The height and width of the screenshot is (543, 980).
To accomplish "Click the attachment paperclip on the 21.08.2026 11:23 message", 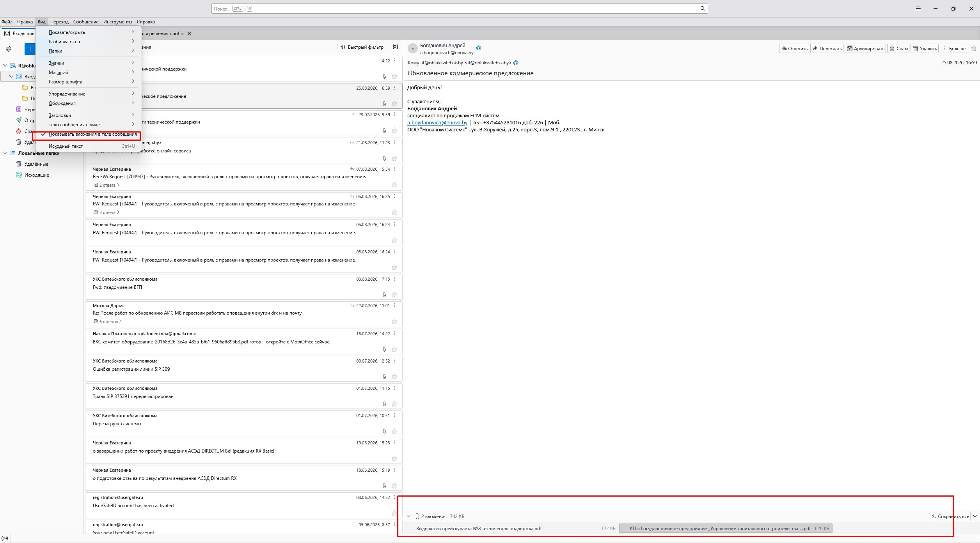I will click(x=384, y=158).
